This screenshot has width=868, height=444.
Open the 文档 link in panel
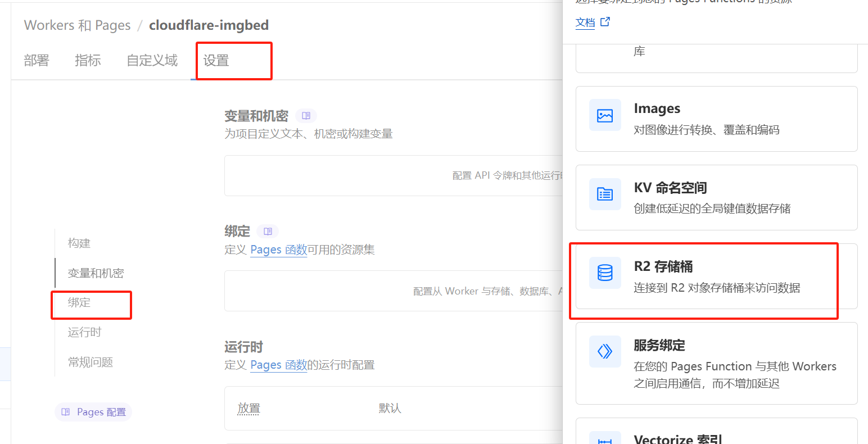[585, 22]
